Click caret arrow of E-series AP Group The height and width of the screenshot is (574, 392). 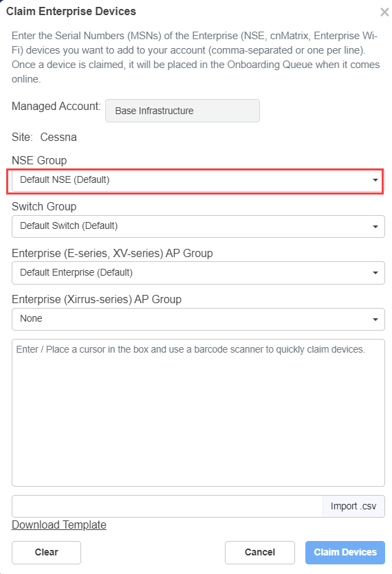(x=375, y=273)
